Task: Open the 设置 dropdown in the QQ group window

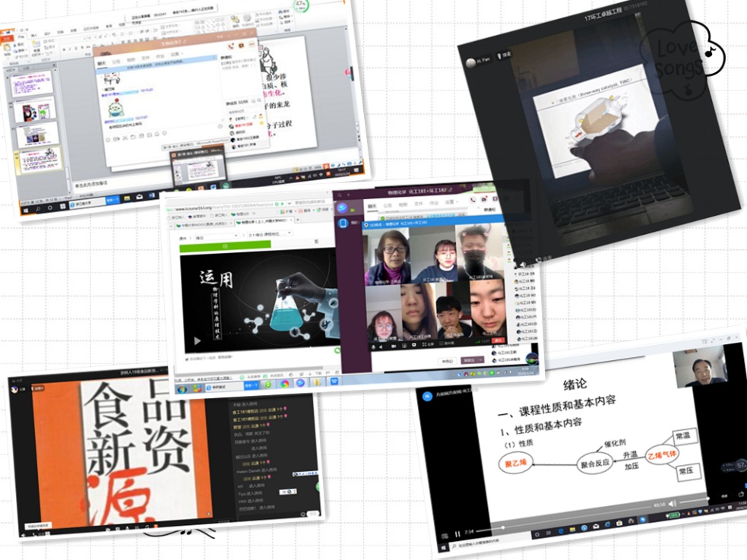Action: point(450,204)
